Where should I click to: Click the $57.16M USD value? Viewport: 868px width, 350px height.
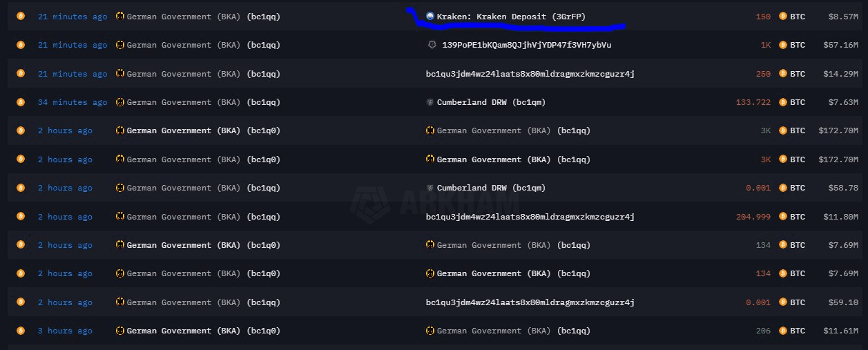point(840,45)
